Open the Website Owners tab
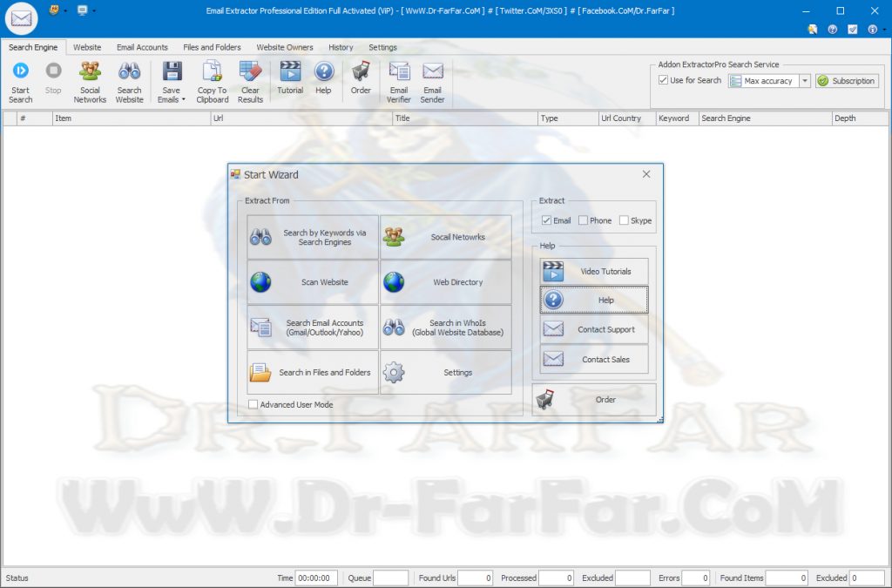This screenshot has width=892, height=588. pos(284,47)
